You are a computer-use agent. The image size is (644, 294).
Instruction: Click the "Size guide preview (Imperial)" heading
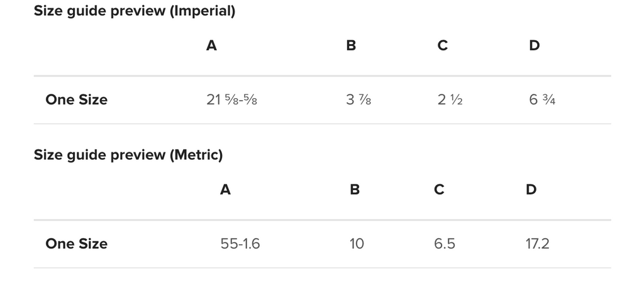tap(134, 11)
